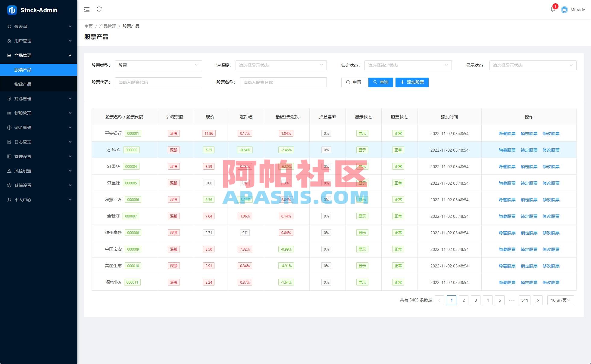Open the 10条/页 page size dropdown

560,300
